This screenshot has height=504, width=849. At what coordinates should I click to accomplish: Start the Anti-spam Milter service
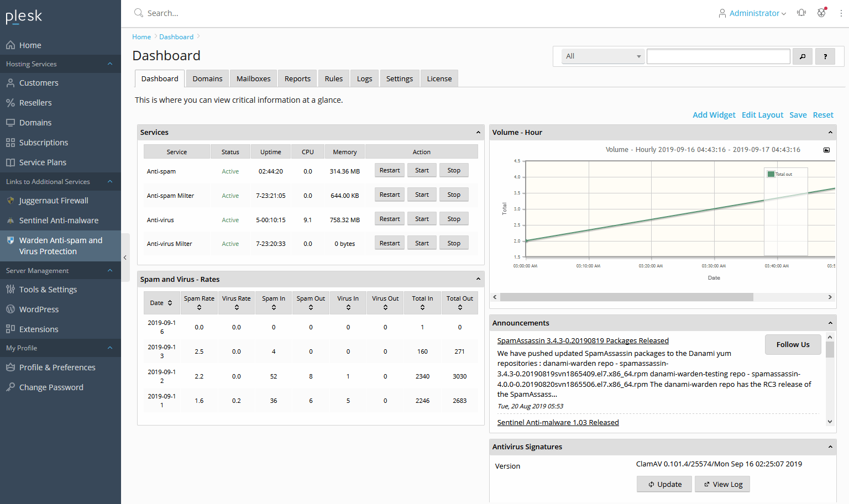click(x=422, y=195)
